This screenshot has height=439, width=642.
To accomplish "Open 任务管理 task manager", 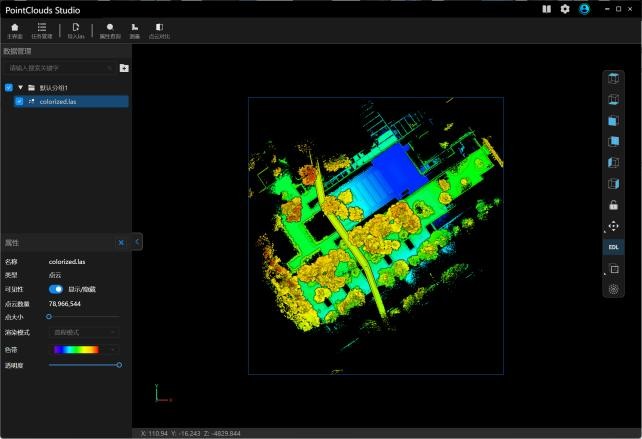I will [x=41, y=30].
